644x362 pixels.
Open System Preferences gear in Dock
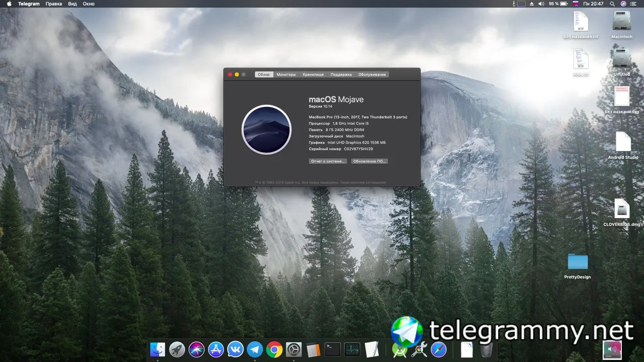pos(294,349)
